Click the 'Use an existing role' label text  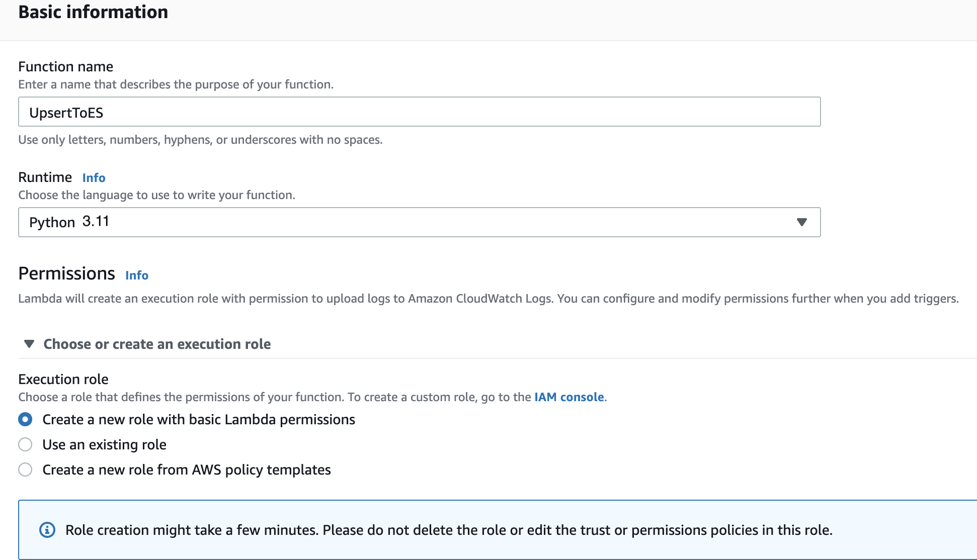pos(104,444)
